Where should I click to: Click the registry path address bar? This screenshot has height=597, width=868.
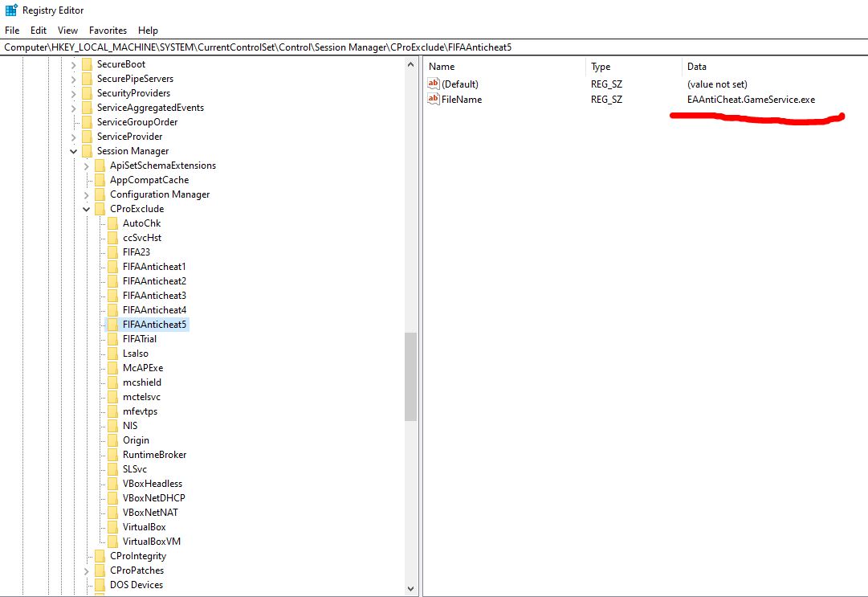(x=434, y=47)
